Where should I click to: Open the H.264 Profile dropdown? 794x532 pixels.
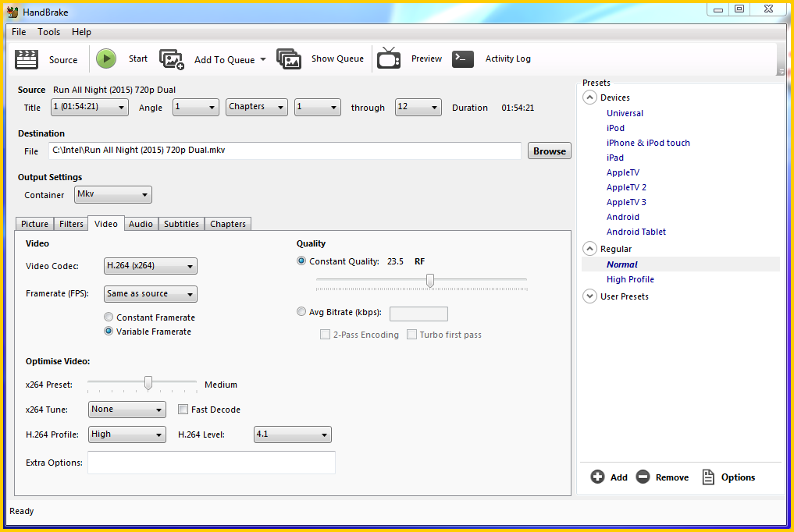pyautogui.click(x=127, y=434)
